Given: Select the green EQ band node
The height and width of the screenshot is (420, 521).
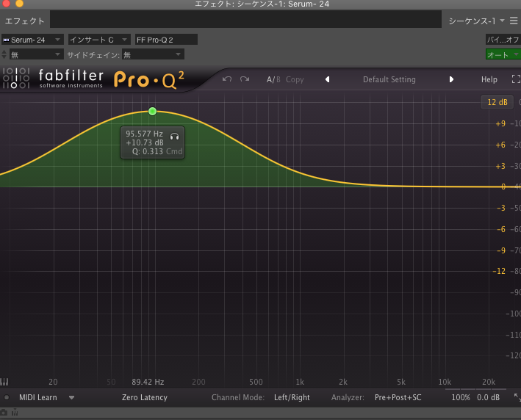Looking at the screenshot, I should [x=153, y=111].
